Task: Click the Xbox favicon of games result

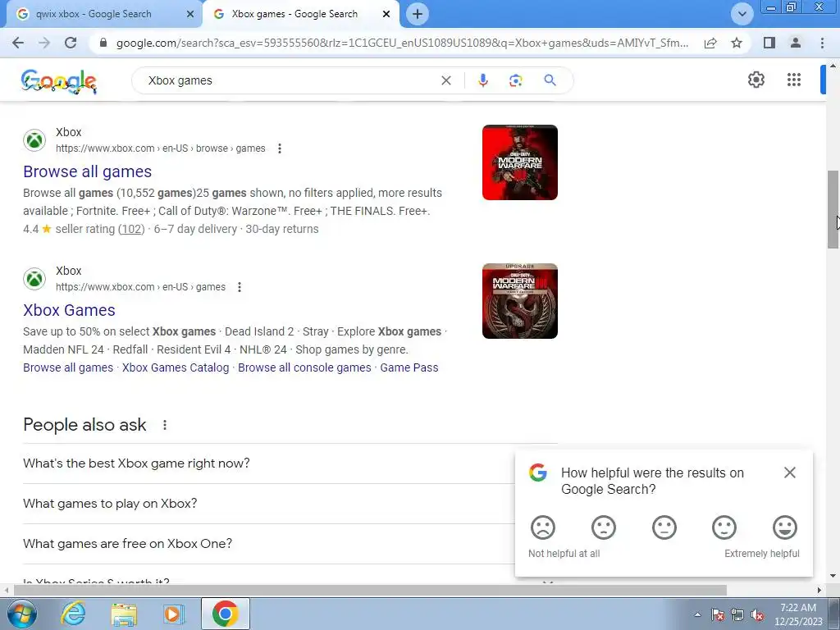Action: pyautogui.click(x=34, y=279)
